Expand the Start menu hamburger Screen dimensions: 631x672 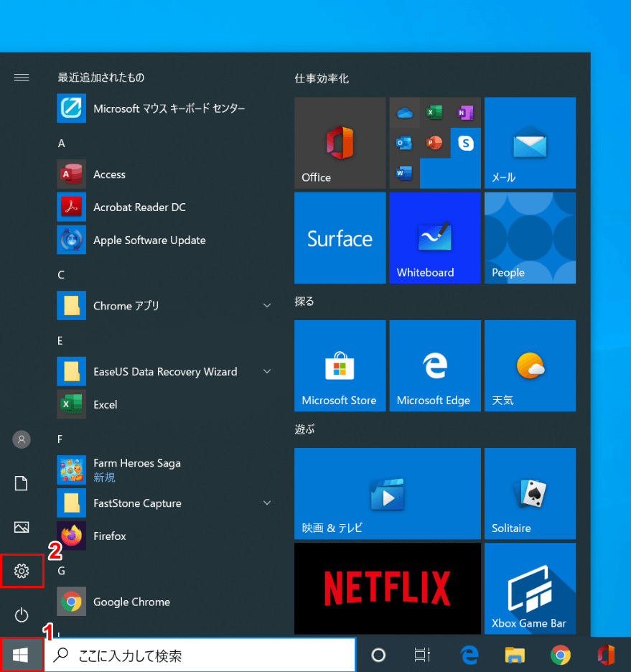point(22,78)
